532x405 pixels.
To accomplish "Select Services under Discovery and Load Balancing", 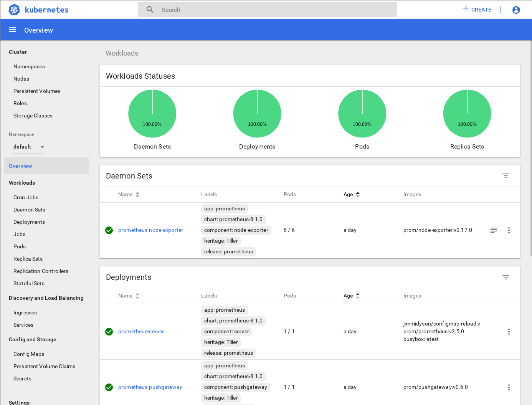I will pos(23,325).
